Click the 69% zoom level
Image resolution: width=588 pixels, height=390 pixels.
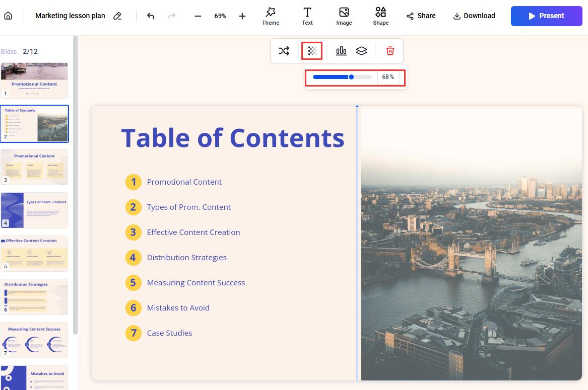(x=220, y=16)
